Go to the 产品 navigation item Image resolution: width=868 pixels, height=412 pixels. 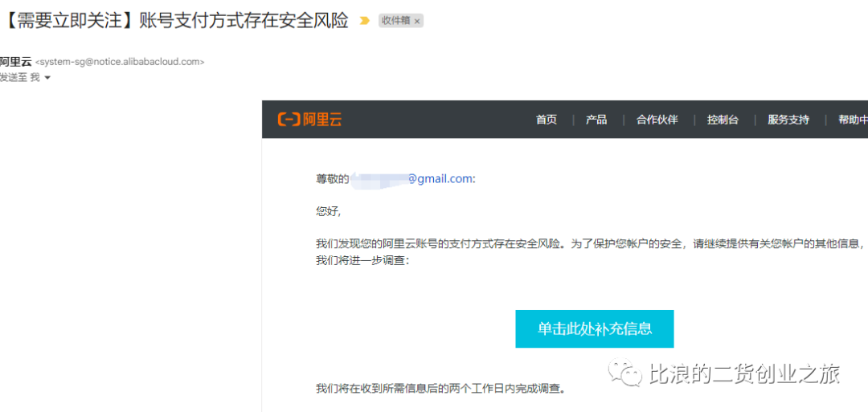click(x=596, y=120)
